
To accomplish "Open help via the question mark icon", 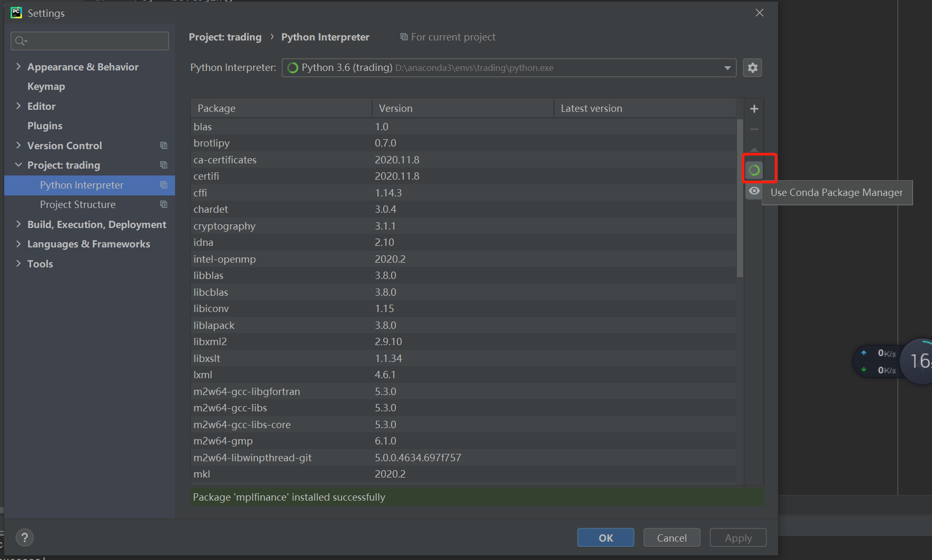I will tap(24, 537).
